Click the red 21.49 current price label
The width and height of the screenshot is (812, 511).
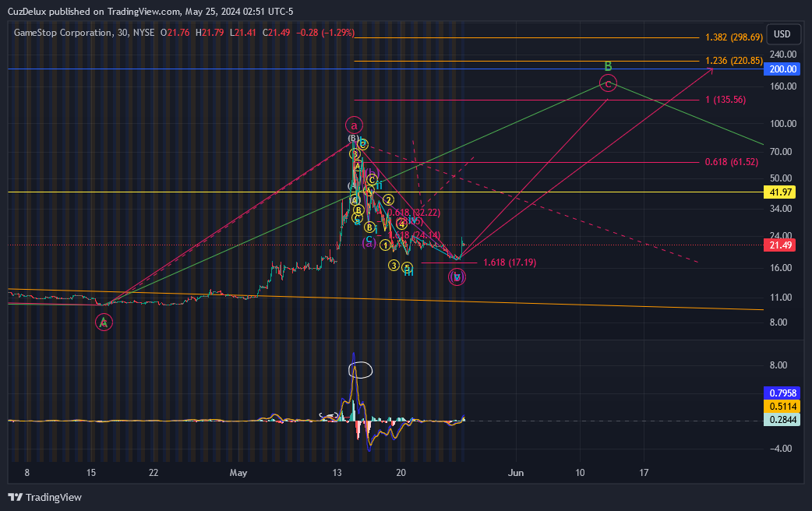point(780,245)
